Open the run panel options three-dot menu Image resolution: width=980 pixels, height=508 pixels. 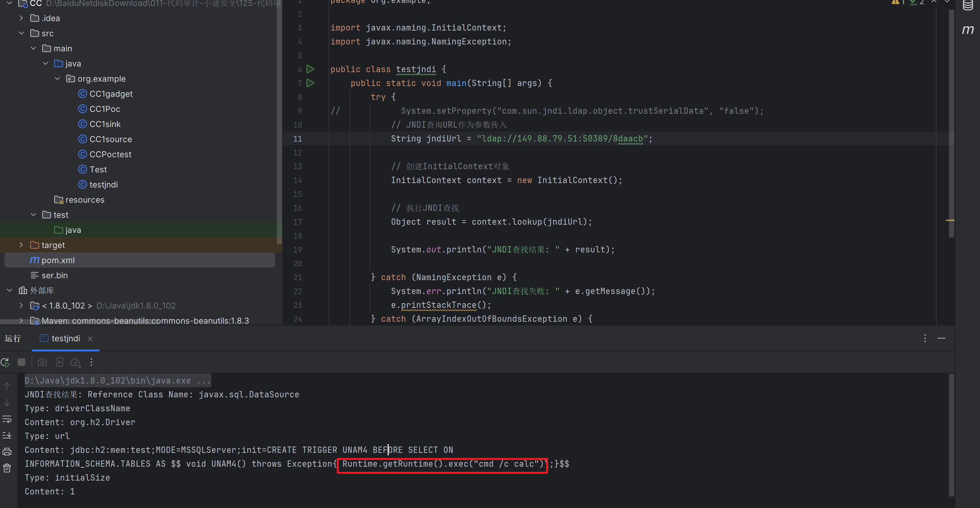[x=925, y=338]
